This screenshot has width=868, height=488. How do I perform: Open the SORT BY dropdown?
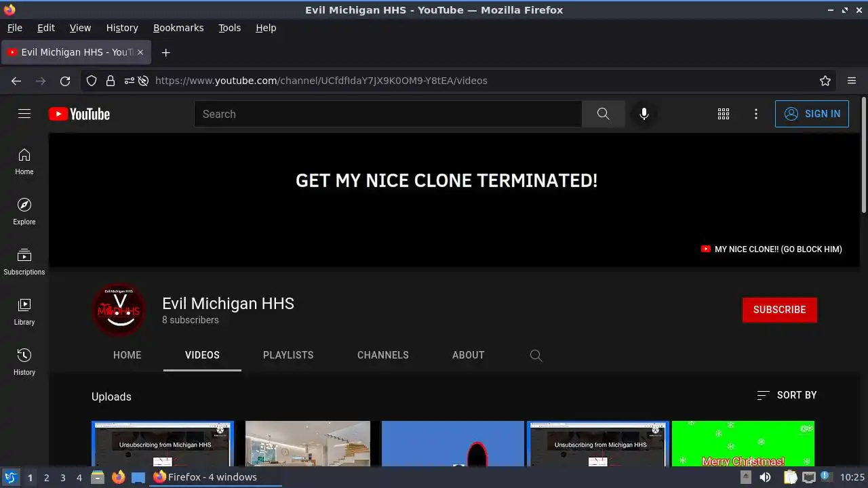[x=787, y=395]
